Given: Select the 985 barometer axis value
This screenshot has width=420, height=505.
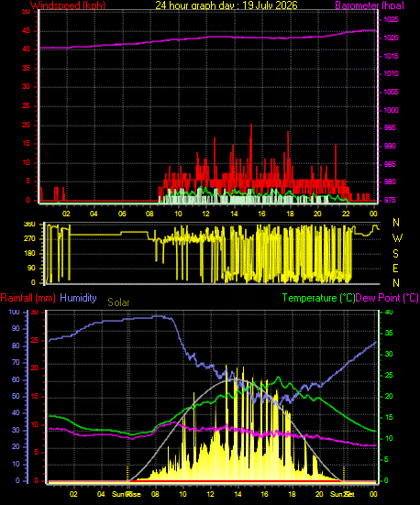Looking at the screenshot, I should tap(390, 165).
